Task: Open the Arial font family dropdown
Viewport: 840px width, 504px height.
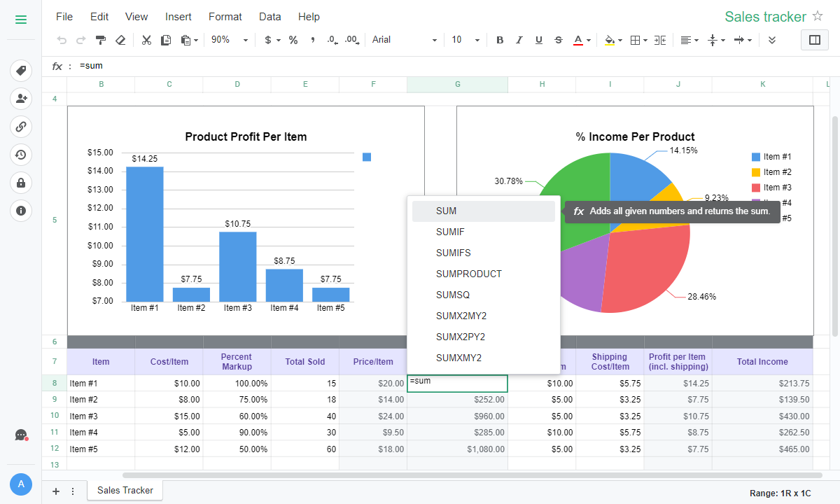Action: pos(404,40)
